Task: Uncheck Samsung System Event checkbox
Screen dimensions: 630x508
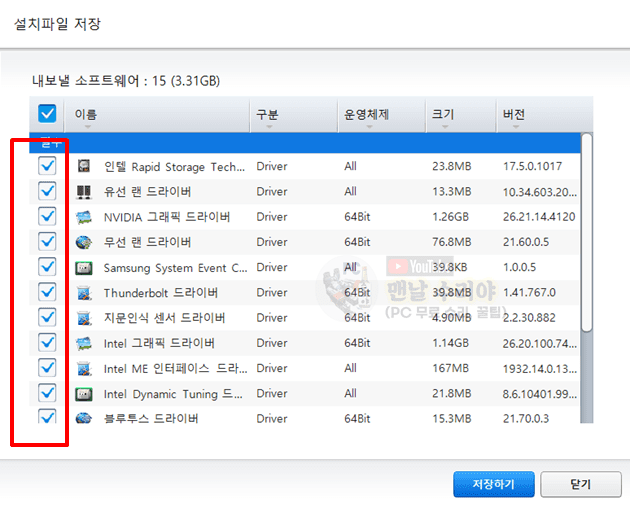Action: point(47,267)
